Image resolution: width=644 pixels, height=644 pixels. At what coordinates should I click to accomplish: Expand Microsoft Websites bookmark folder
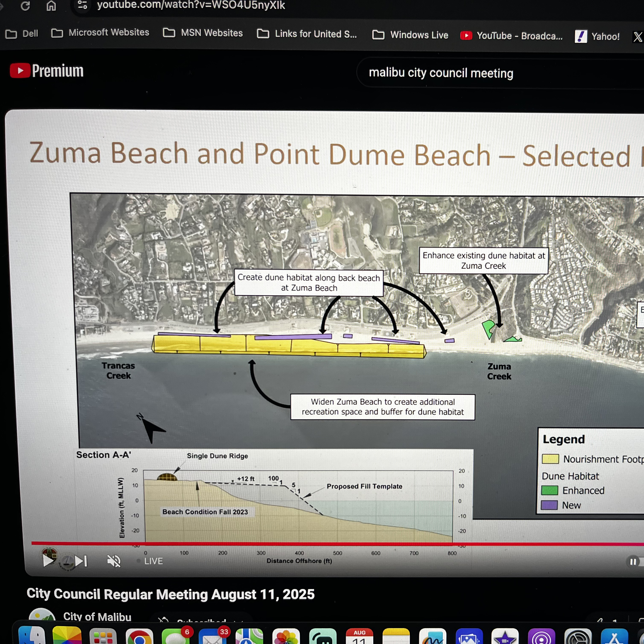[100, 33]
